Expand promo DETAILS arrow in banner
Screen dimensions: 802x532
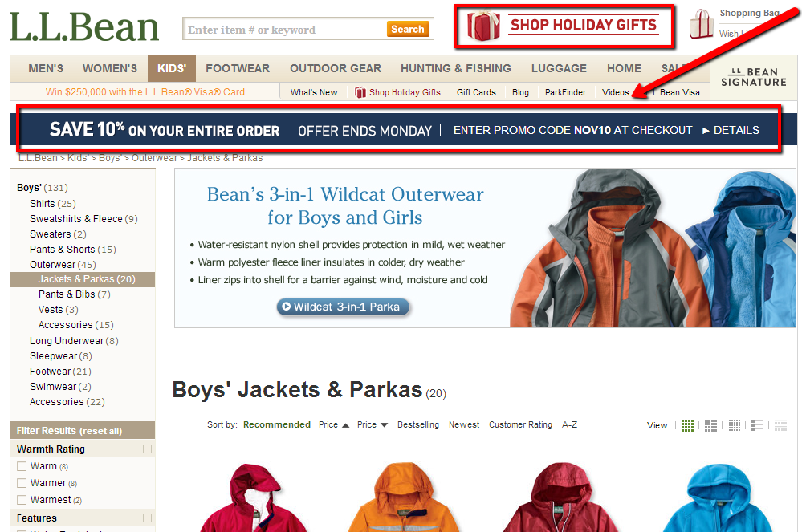tap(706, 131)
